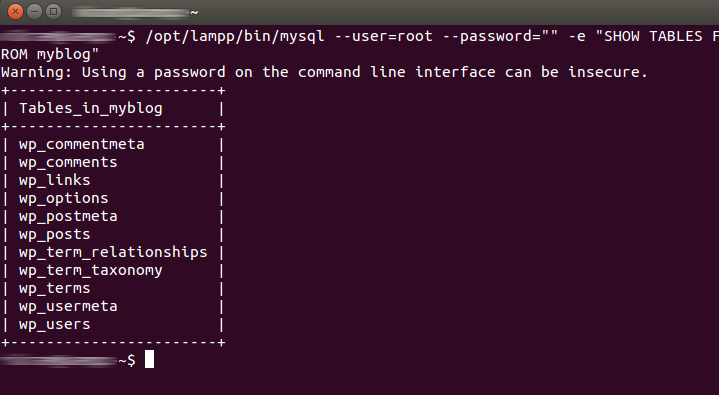719x395 pixels.
Task: Click the --user=root argument text
Action: (383, 36)
